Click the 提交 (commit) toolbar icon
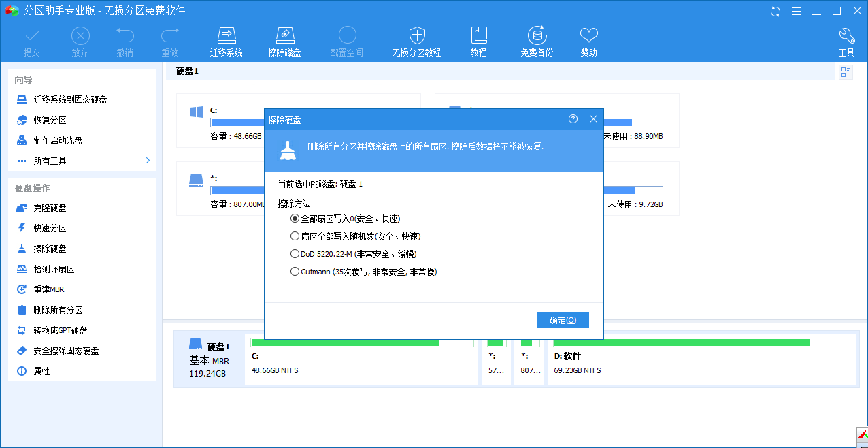Viewport: 868px width, 448px height. 32,41
